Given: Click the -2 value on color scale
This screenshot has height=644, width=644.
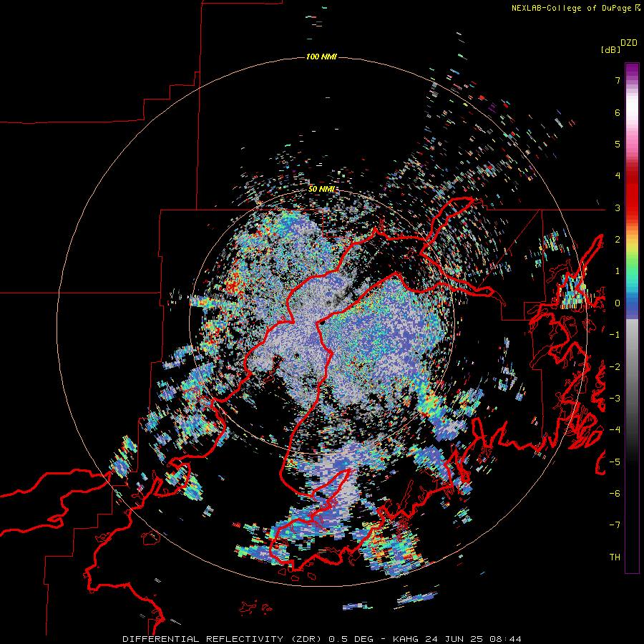Looking at the screenshot, I should 615,367.
